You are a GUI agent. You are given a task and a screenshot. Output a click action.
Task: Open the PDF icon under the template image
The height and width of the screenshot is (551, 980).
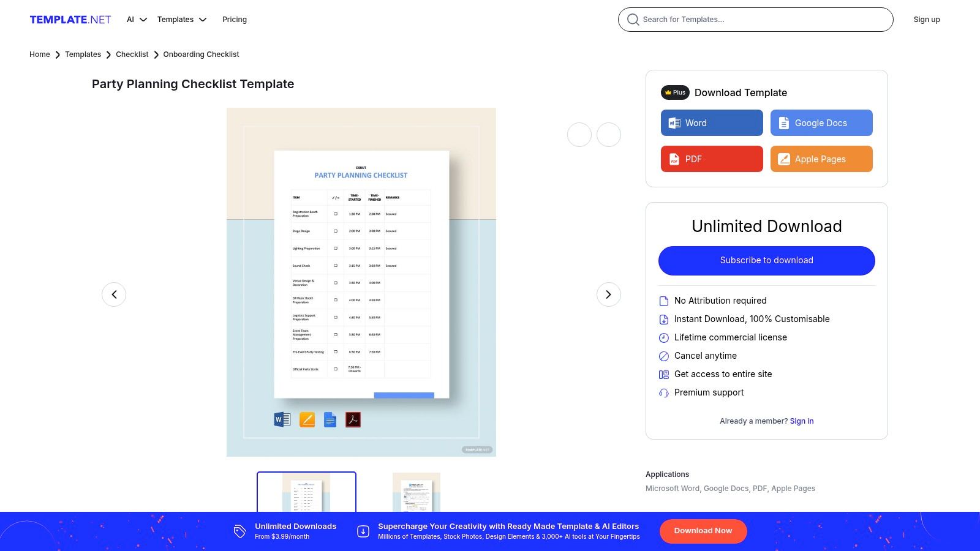[x=353, y=419]
